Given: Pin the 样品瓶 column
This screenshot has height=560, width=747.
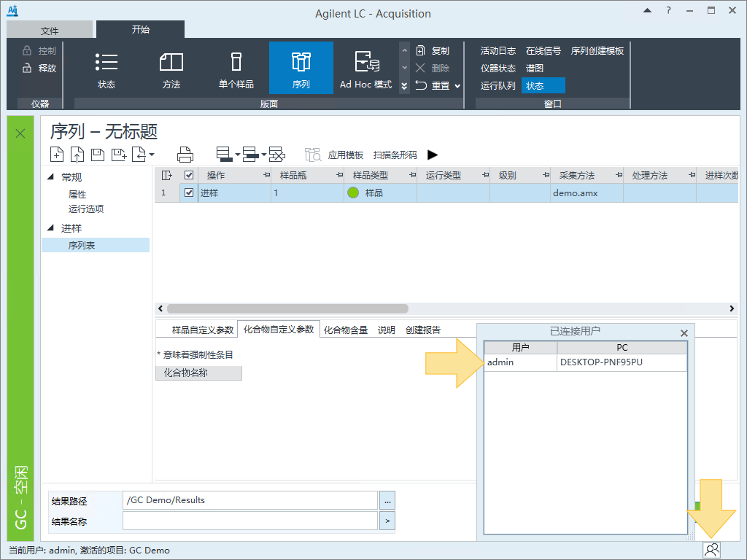Looking at the screenshot, I should coord(339,175).
